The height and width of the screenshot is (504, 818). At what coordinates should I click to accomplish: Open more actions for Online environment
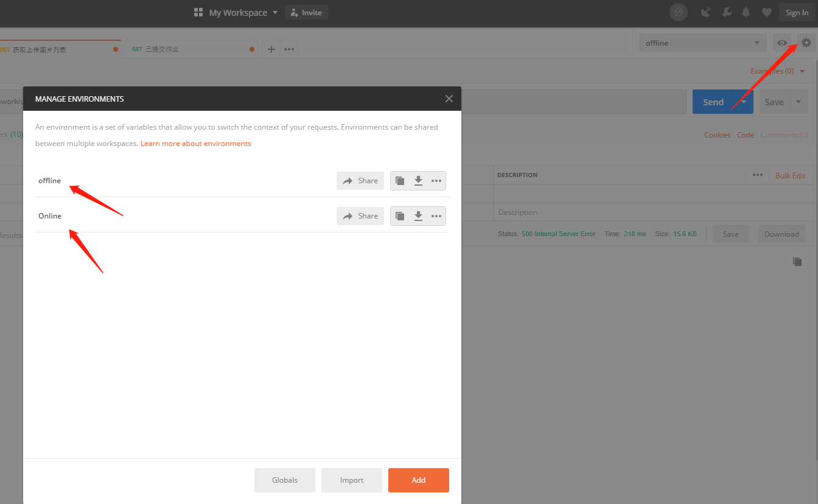436,216
